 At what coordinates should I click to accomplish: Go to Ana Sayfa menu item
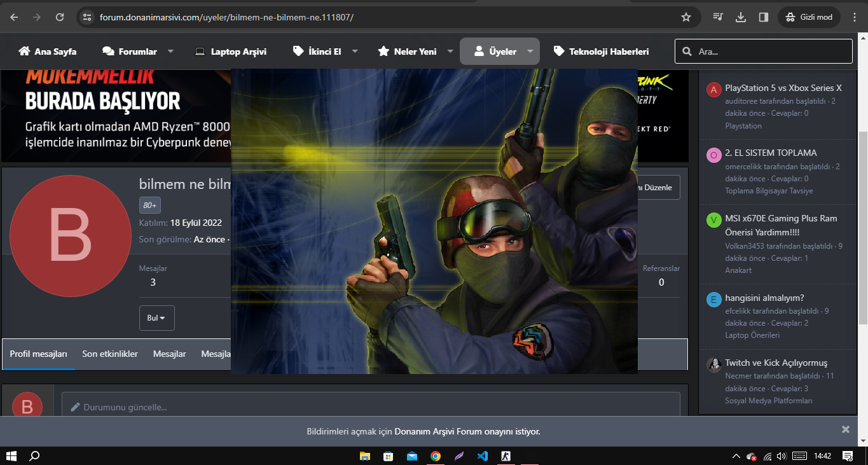coord(48,52)
